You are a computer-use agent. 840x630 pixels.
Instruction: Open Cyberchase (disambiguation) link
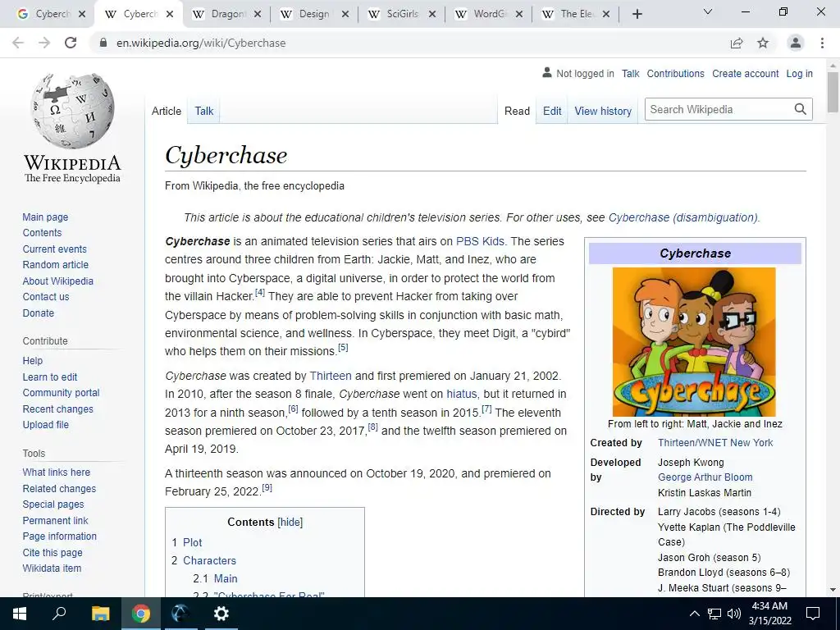[683, 217]
